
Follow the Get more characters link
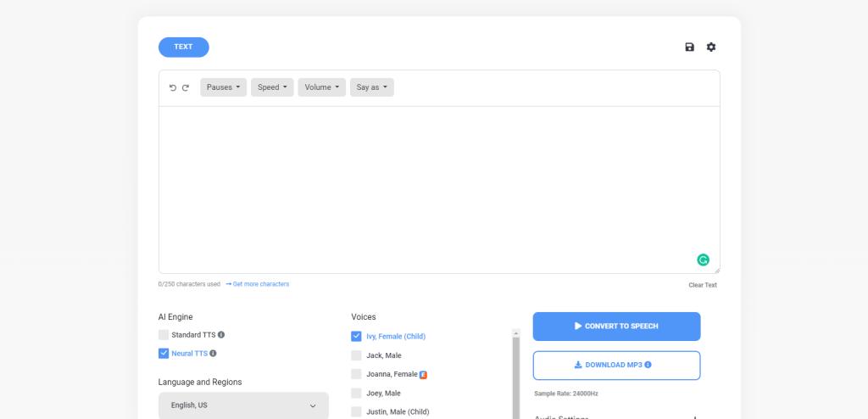pos(258,284)
